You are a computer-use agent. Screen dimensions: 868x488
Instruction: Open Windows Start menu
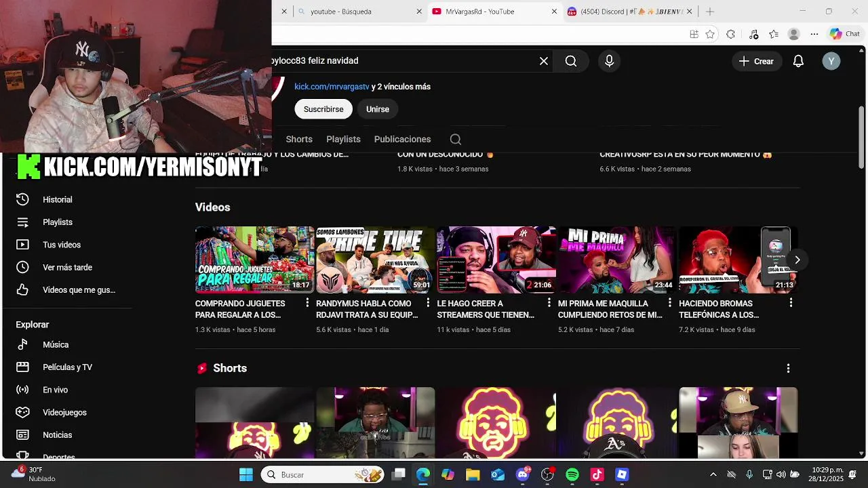pyautogui.click(x=246, y=474)
